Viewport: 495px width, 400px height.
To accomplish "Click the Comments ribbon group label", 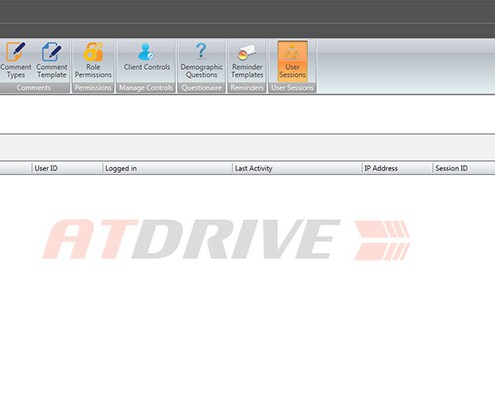I will pyautogui.click(x=34, y=88).
